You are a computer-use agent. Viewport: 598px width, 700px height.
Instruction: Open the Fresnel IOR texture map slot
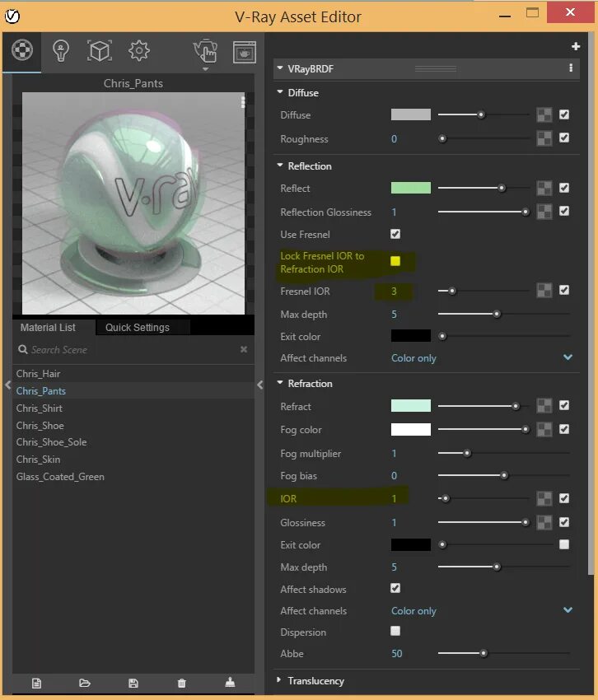pyautogui.click(x=544, y=291)
